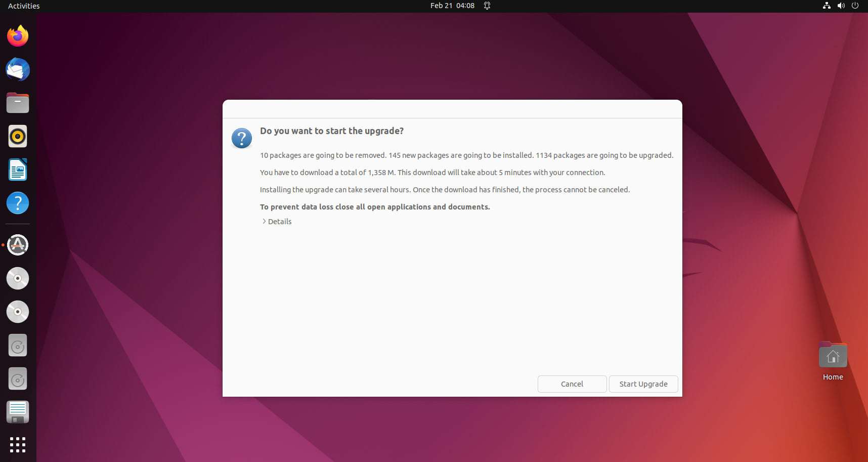Click Start Upgrade
The height and width of the screenshot is (462, 868).
(x=643, y=384)
